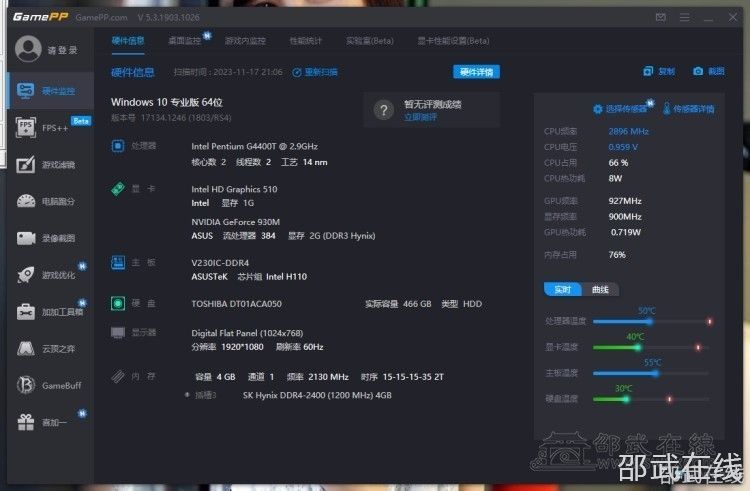Click the 处理器温度 50°C slider

tap(651, 321)
